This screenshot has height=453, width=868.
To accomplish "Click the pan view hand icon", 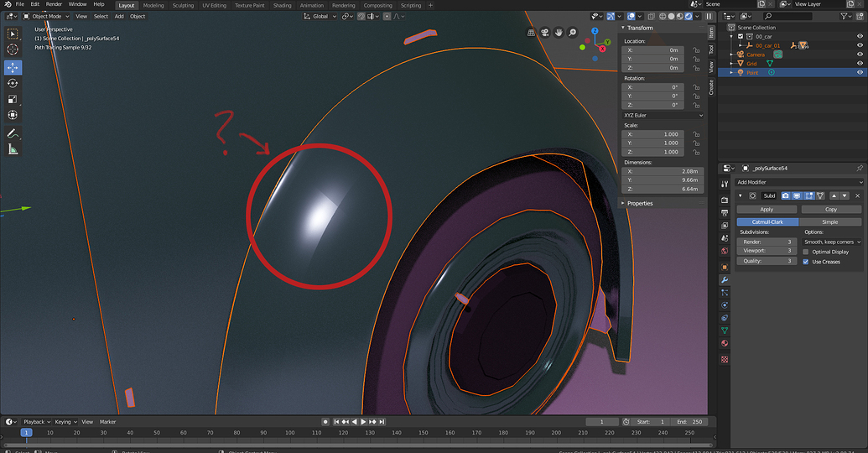I will point(559,33).
